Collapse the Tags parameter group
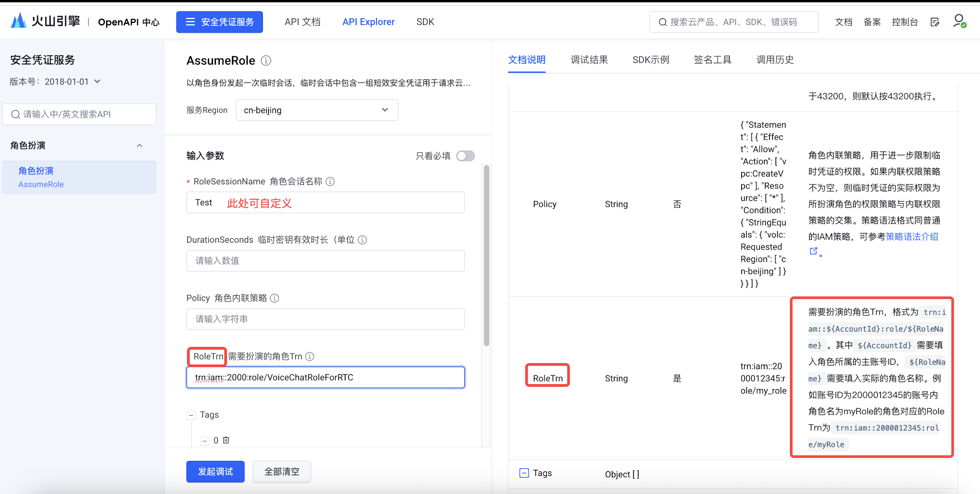The width and height of the screenshot is (980, 494). (191, 415)
